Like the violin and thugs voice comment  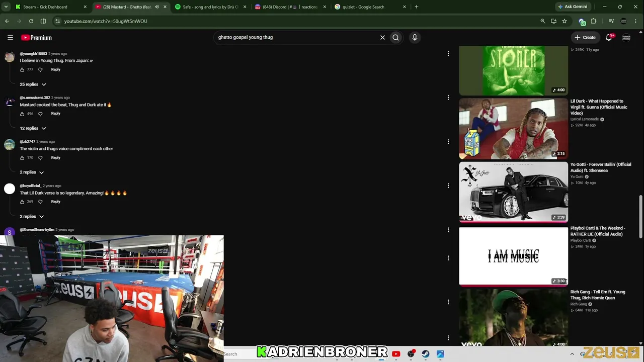(22, 158)
